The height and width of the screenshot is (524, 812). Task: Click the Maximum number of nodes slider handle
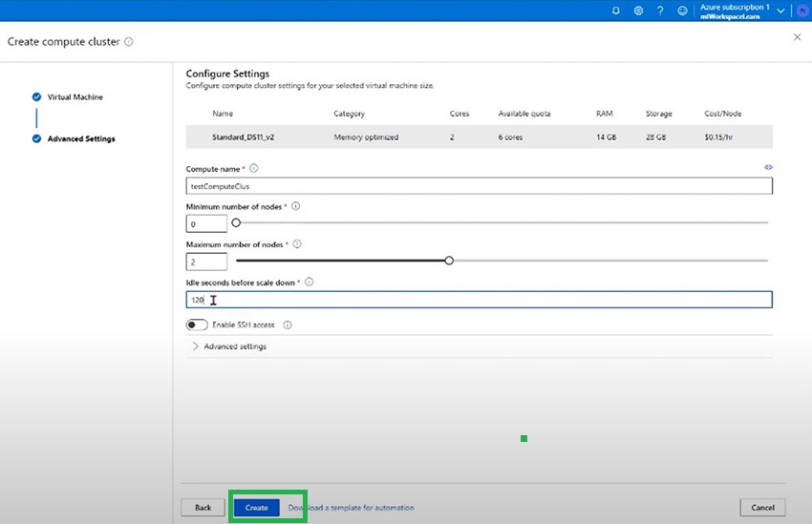[449, 261]
